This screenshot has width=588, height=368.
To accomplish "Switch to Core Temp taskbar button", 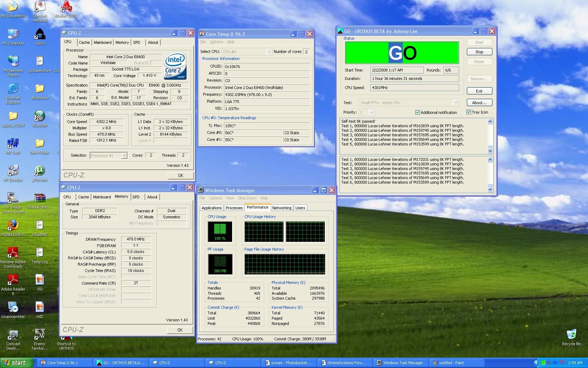I will 65,363.
